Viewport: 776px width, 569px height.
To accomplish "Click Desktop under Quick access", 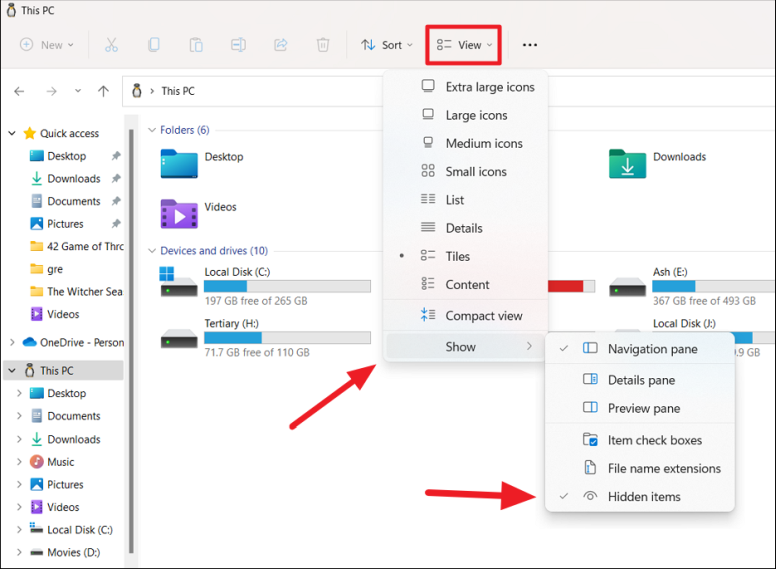I will [58, 156].
